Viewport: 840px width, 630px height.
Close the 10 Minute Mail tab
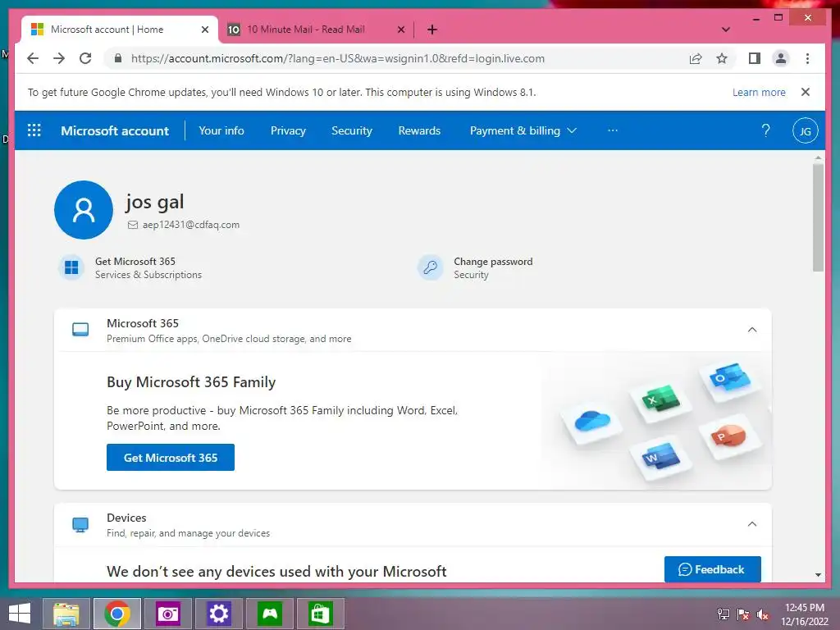tap(400, 30)
